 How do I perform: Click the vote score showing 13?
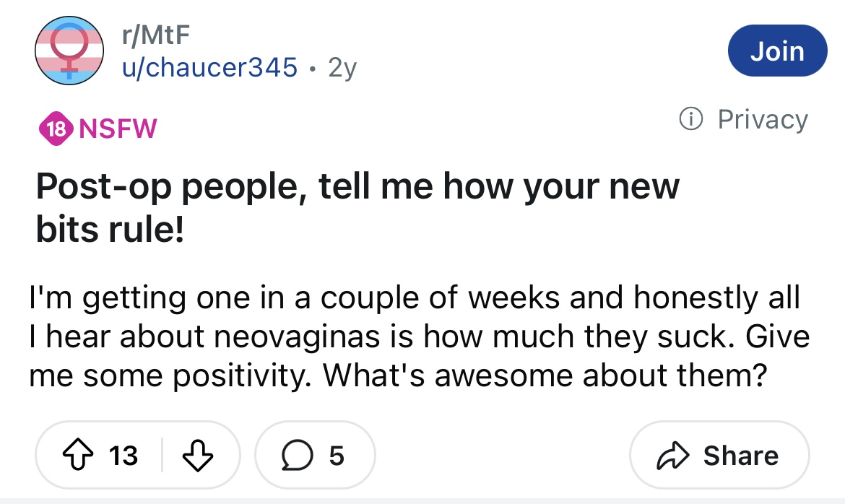pyautogui.click(x=122, y=456)
